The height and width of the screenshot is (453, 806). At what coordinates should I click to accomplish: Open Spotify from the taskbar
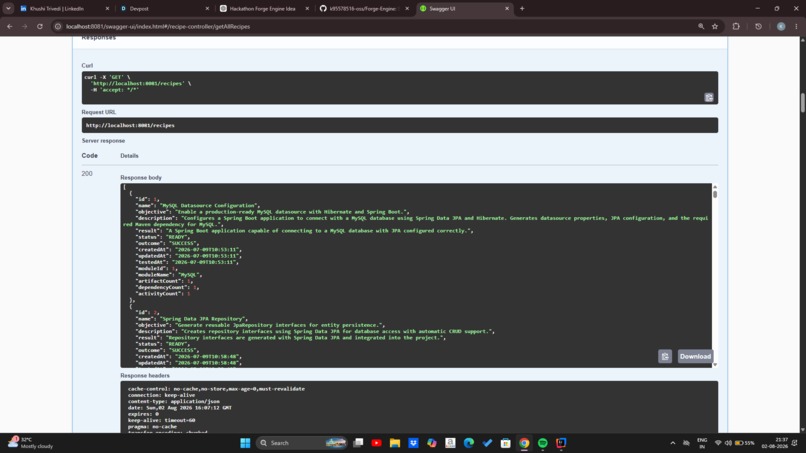click(x=543, y=443)
